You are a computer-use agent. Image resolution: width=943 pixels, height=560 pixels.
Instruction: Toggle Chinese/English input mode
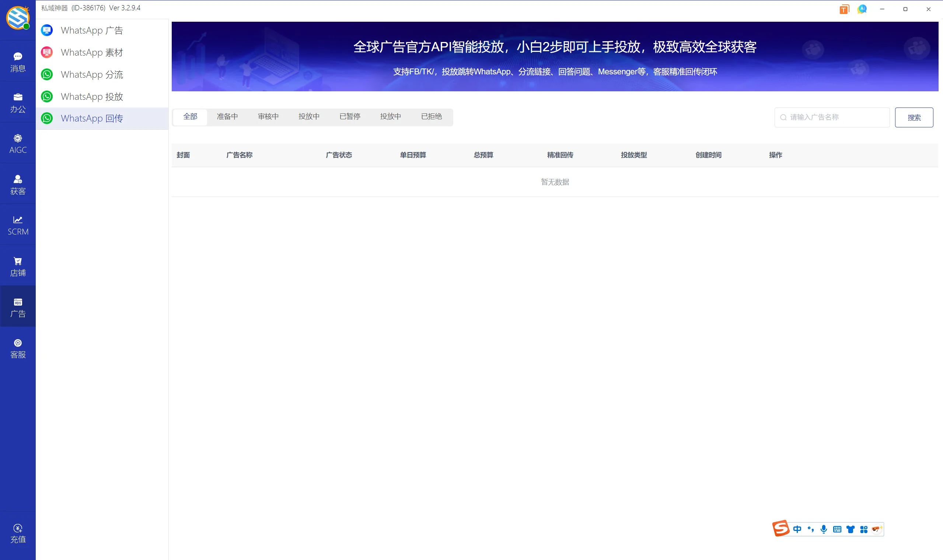pos(798,529)
